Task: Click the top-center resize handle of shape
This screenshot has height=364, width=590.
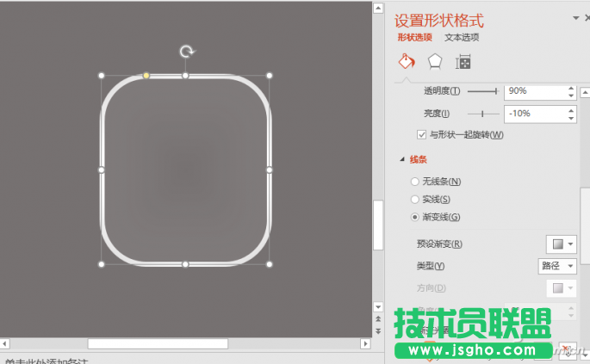Action: (186, 76)
